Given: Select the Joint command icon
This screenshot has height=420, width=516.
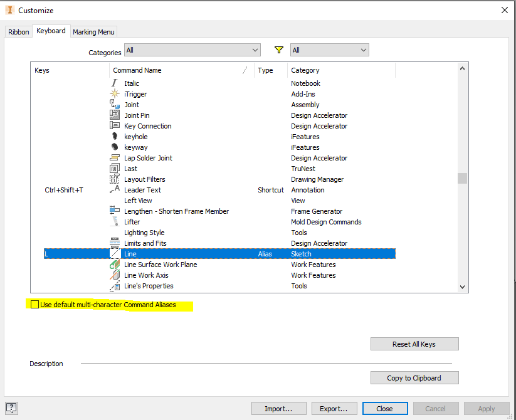Looking at the screenshot, I should pyautogui.click(x=115, y=105).
